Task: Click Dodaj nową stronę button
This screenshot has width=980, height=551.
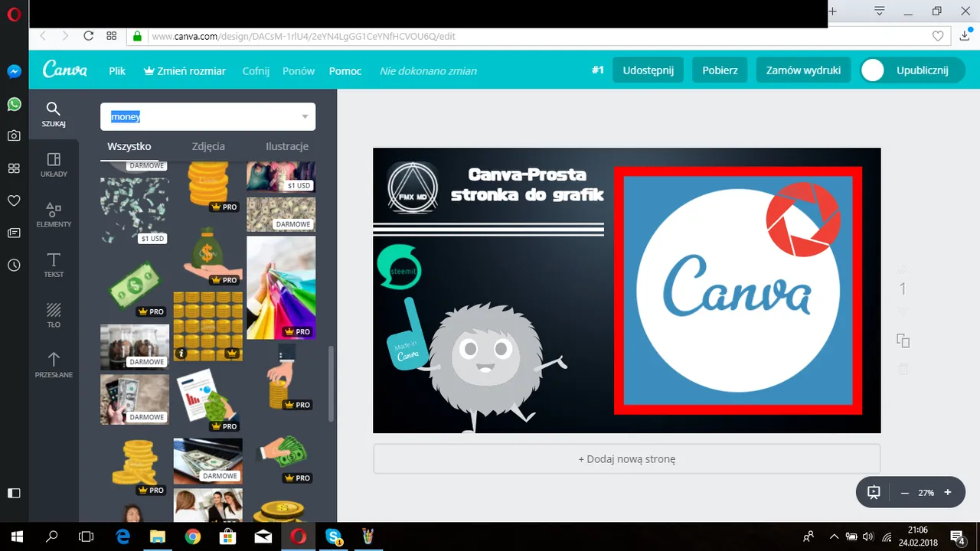Action: tap(626, 459)
